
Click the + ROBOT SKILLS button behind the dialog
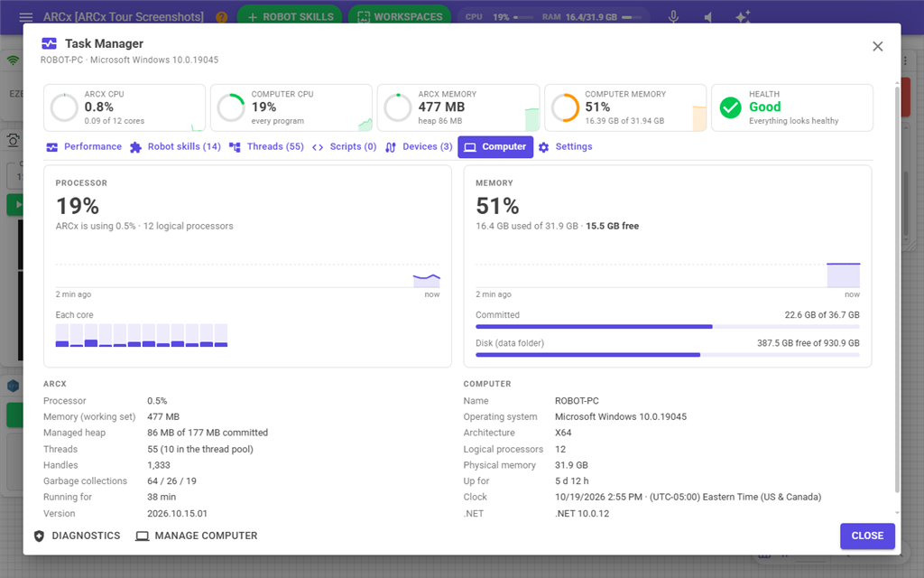(x=290, y=16)
